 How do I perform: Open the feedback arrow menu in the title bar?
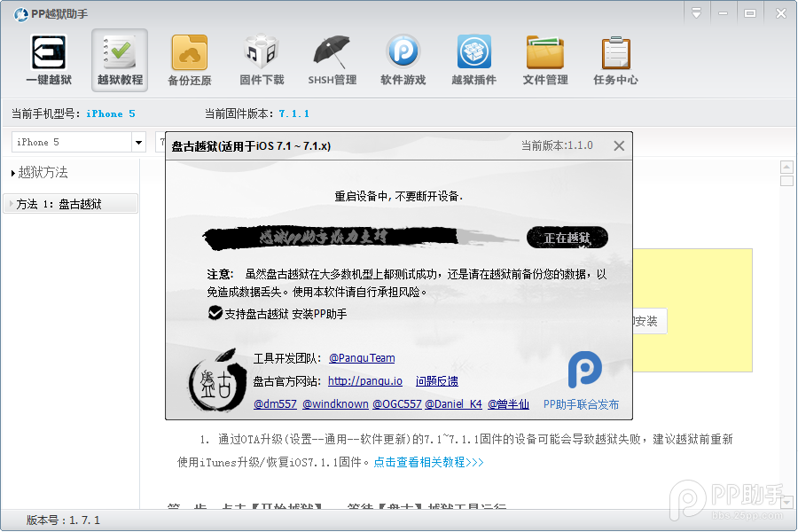click(697, 13)
